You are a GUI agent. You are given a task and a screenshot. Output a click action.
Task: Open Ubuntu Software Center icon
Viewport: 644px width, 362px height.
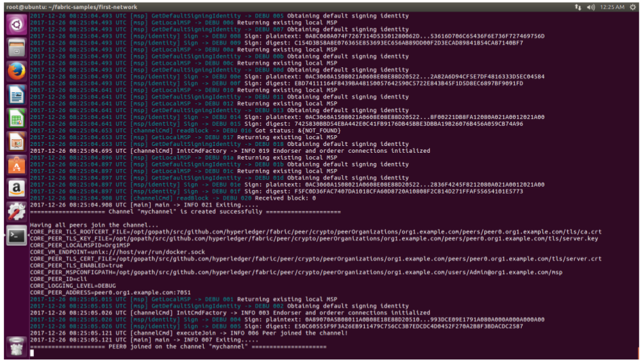(x=16, y=166)
